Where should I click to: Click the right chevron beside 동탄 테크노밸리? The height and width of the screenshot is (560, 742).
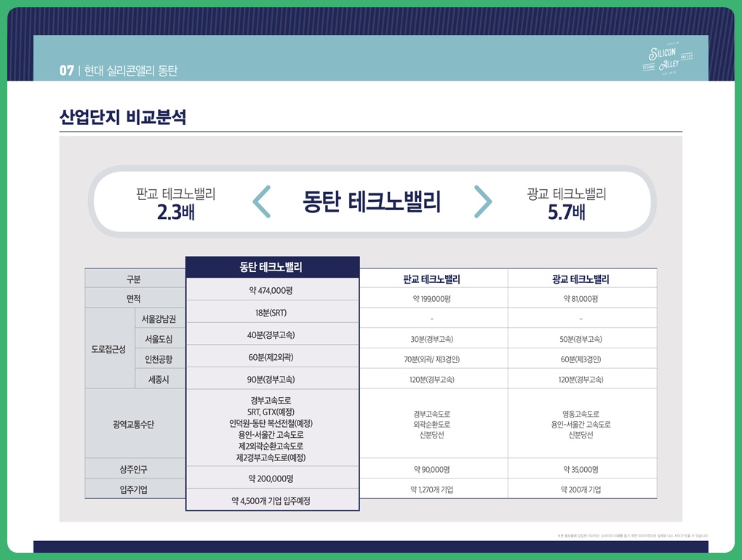pyautogui.click(x=483, y=201)
